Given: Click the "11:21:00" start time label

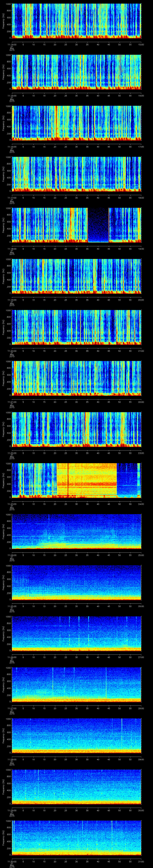Looking at the screenshot, I should click(12, 402).
